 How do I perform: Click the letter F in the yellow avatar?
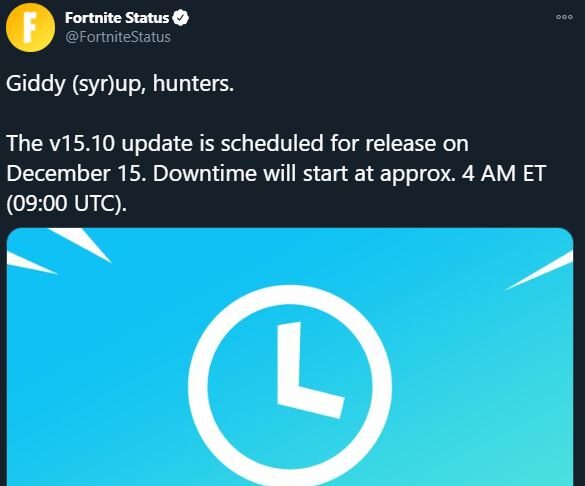(30, 27)
